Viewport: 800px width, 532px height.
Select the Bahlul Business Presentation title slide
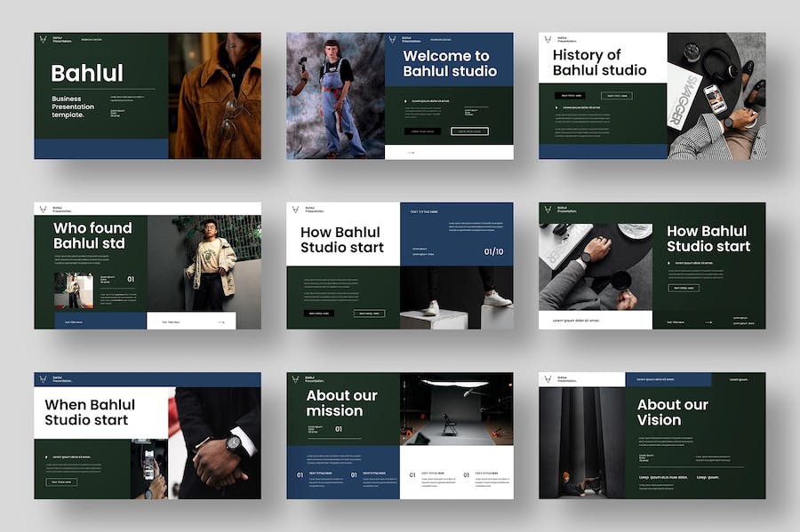pos(148,96)
